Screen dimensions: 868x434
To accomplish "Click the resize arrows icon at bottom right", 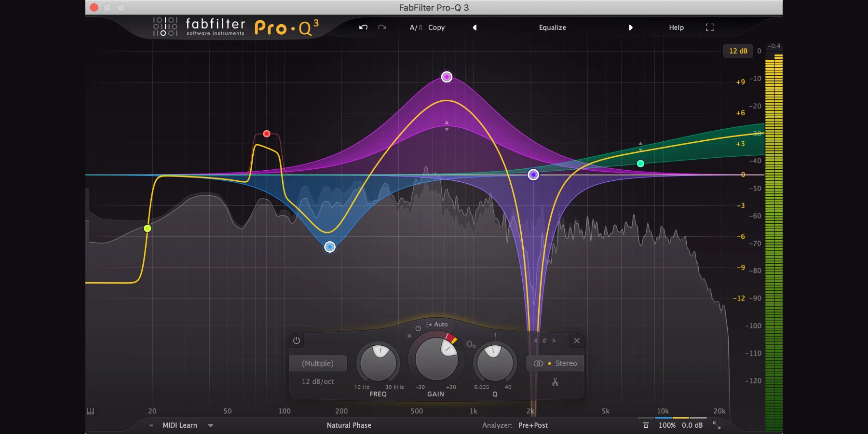I will click(x=717, y=425).
